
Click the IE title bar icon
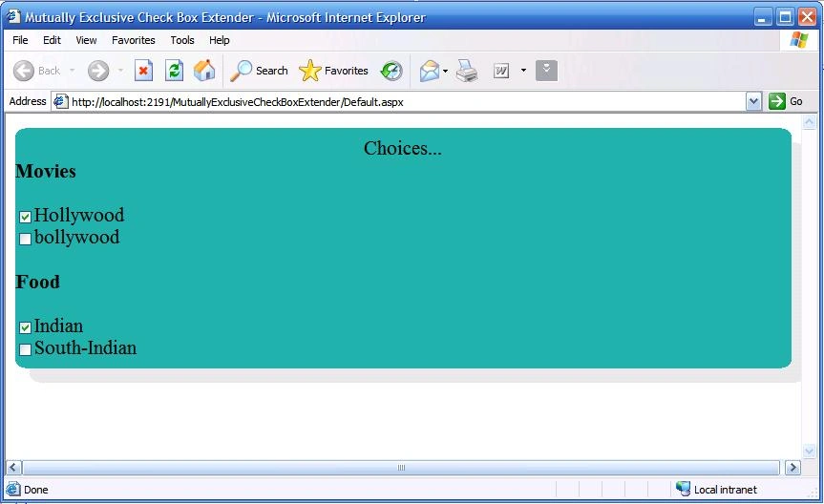(x=13, y=17)
